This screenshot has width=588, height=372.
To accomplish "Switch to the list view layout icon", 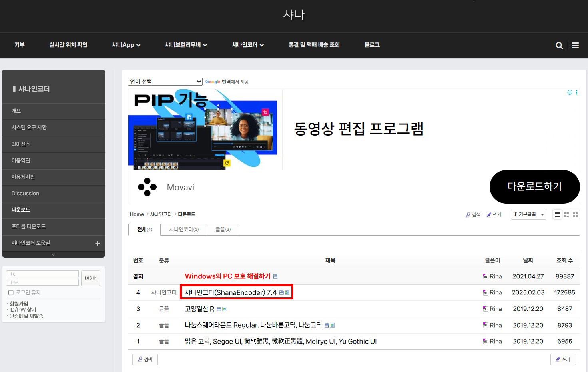I will 557,215.
